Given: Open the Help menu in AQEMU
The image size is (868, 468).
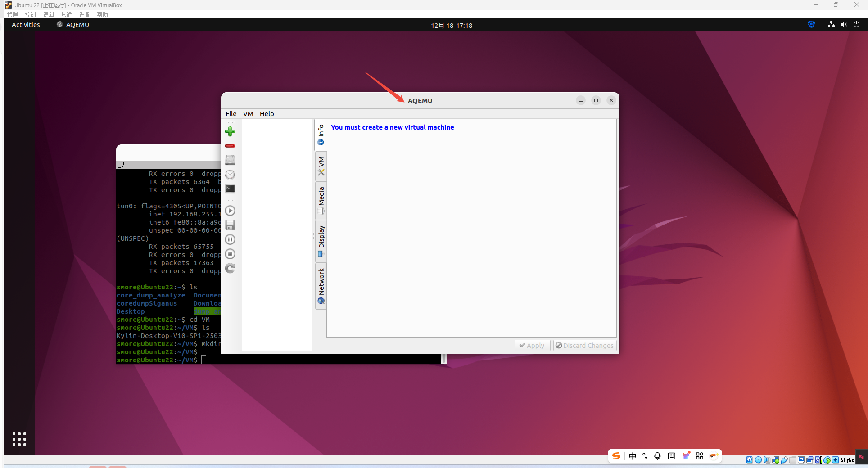Looking at the screenshot, I should pyautogui.click(x=267, y=114).
